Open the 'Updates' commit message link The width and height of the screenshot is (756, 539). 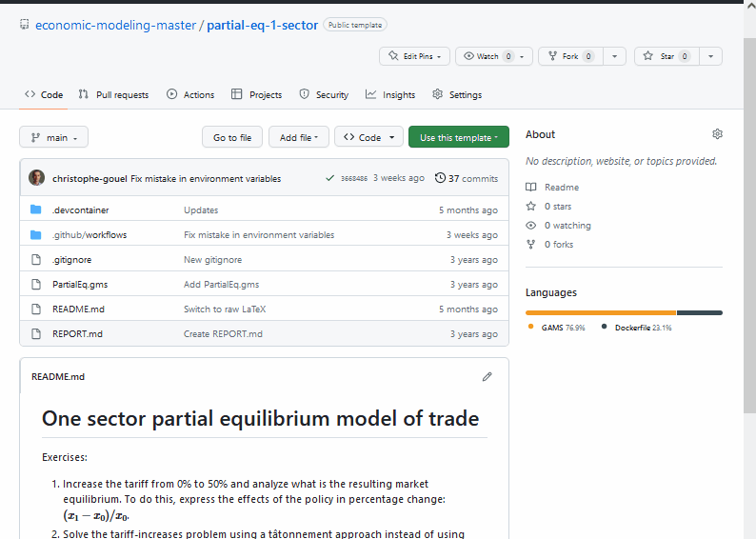tap(201, 210)
